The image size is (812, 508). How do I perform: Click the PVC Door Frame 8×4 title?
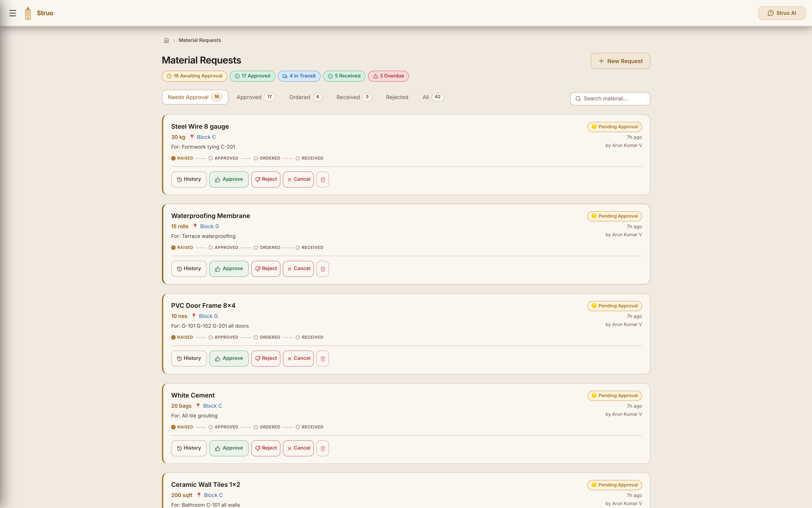click(x=203, y=306)
